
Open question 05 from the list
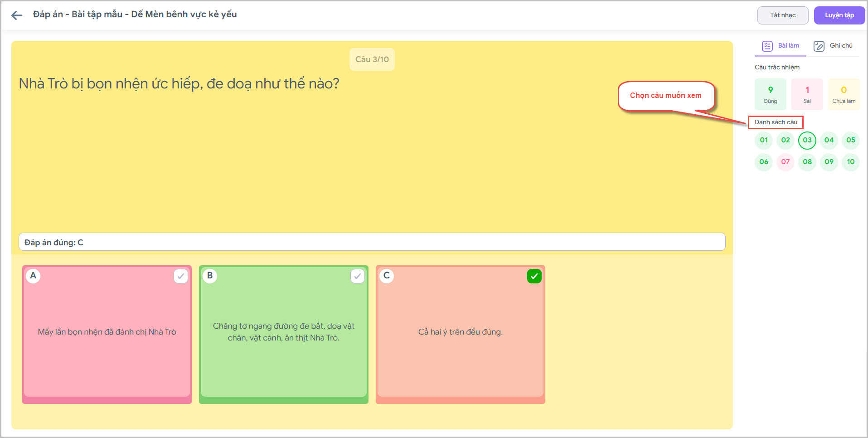[x=851, y=140]
